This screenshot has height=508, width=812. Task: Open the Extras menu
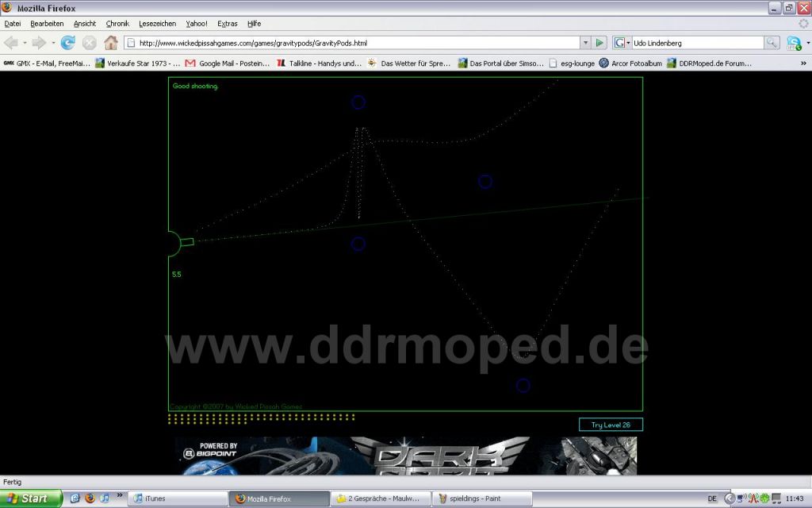coord(227,24)
